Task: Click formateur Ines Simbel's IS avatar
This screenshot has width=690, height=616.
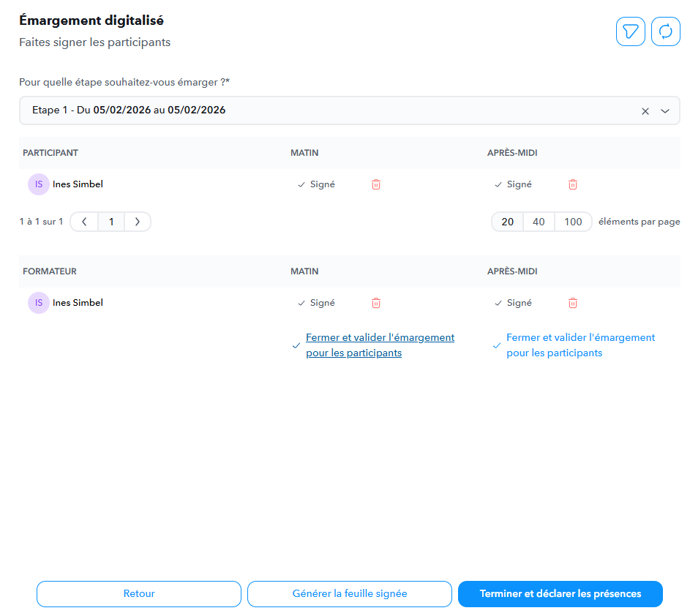Action: pos(39,303)
